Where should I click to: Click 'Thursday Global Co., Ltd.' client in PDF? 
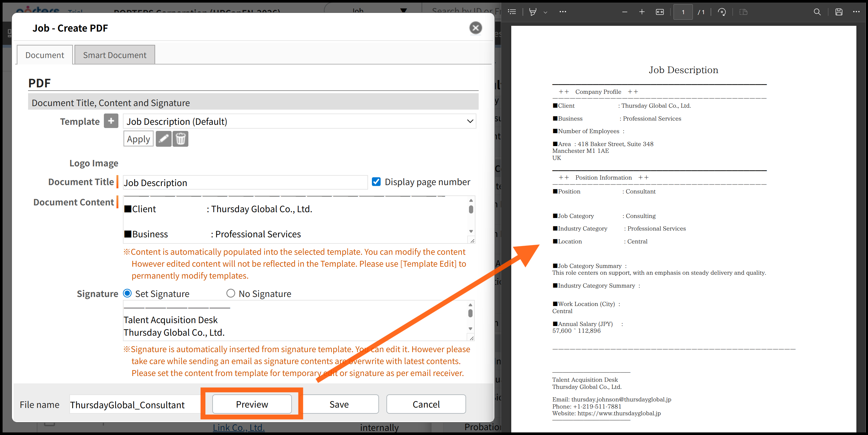click(656, 106)
